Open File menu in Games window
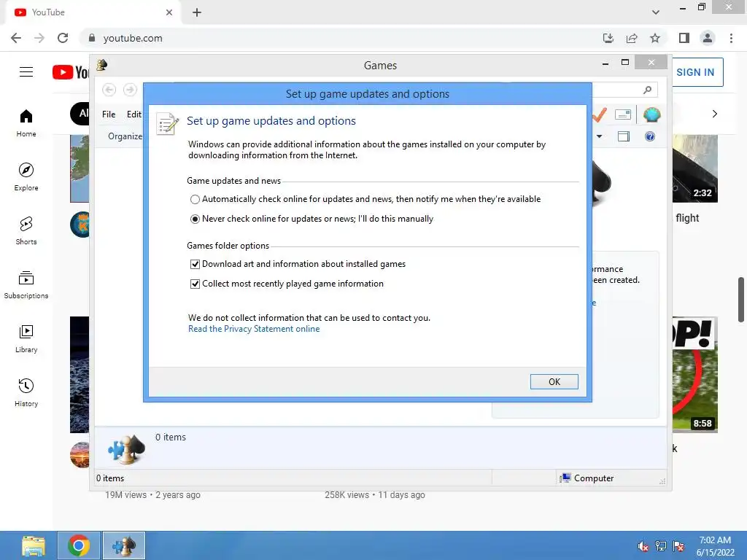 pyautogui.click(x=109, y=114)
